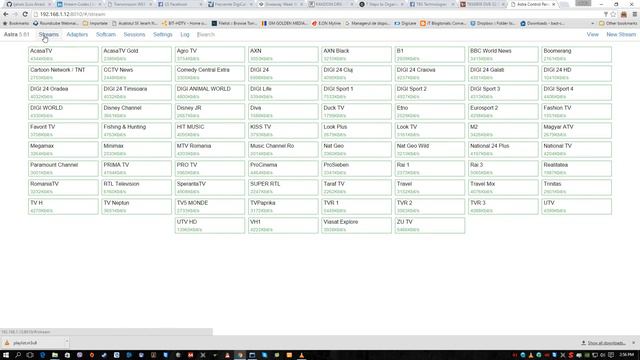Open the KISS TV stream

(283, 130)
